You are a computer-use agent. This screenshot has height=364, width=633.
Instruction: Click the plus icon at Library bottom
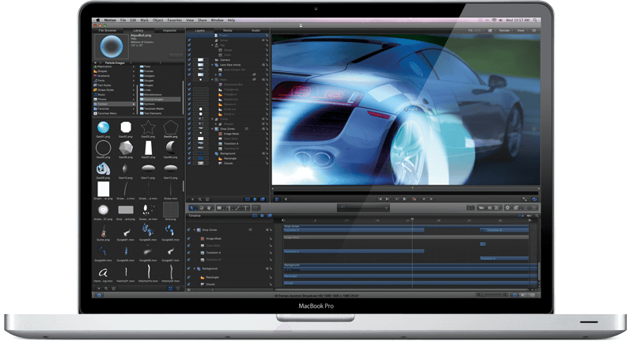pos(98,289)
